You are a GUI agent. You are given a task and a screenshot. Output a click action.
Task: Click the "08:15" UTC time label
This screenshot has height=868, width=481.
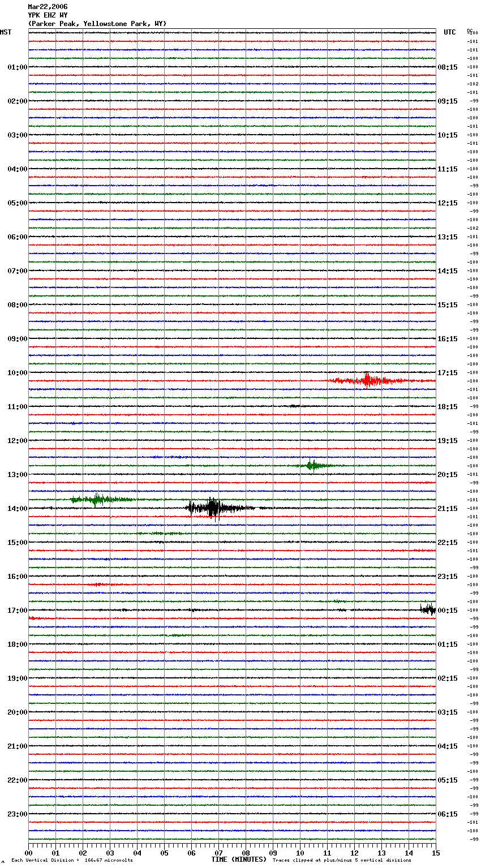tap(448, 67)
